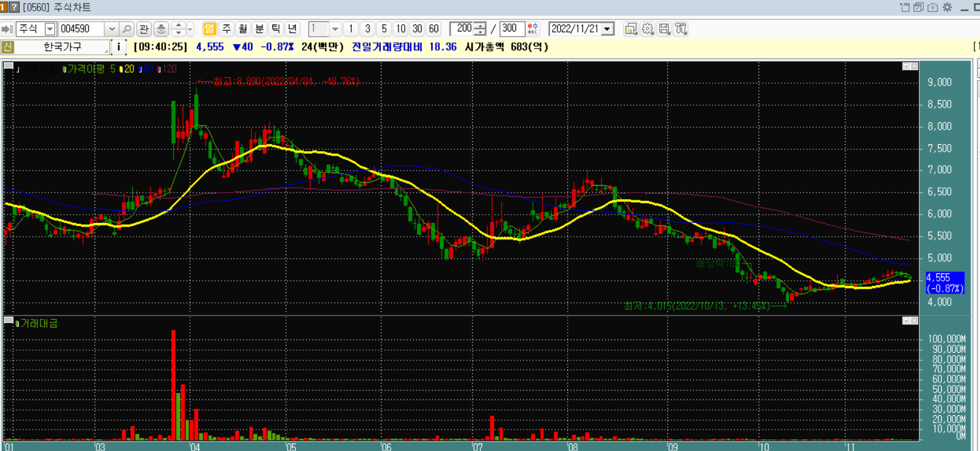Open the small dropdown after navigation arrows
The width and height of the screenshot is (980, 451).
click(x=190, y=29)
